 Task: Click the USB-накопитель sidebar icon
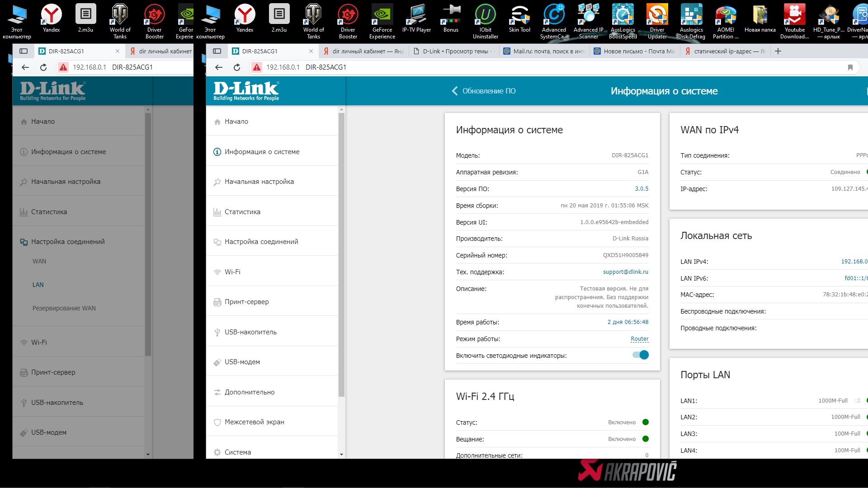coord(217,332)
